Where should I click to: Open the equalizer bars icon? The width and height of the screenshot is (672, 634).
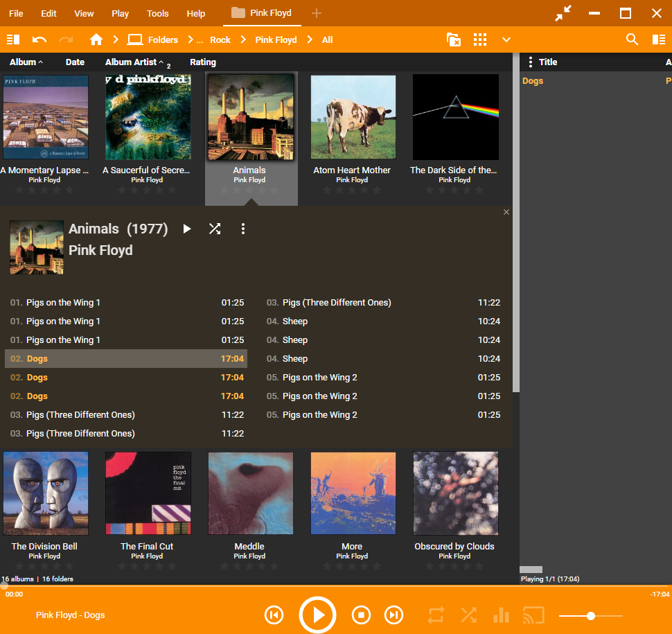[x=501, y=615]
